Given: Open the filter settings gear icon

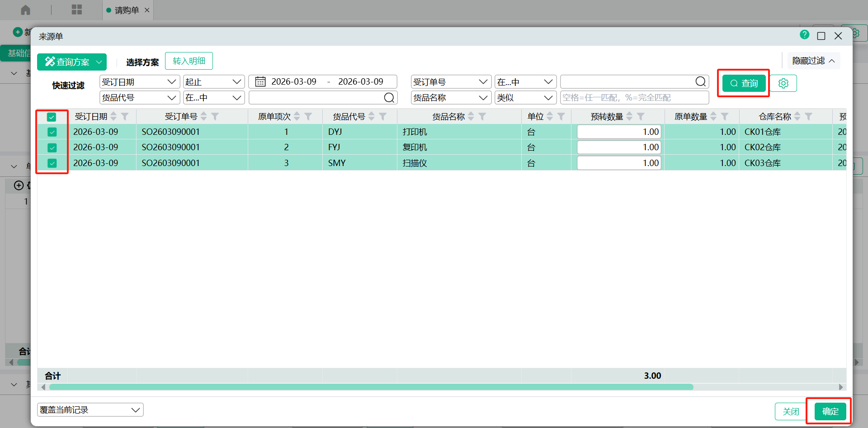Looking at the screenshot, I should click(783, 83).
